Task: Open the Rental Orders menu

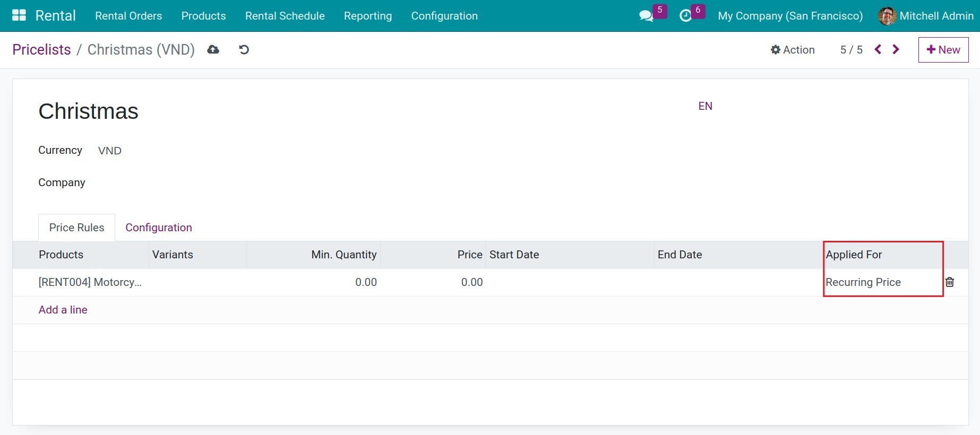Action: [128, 16]
